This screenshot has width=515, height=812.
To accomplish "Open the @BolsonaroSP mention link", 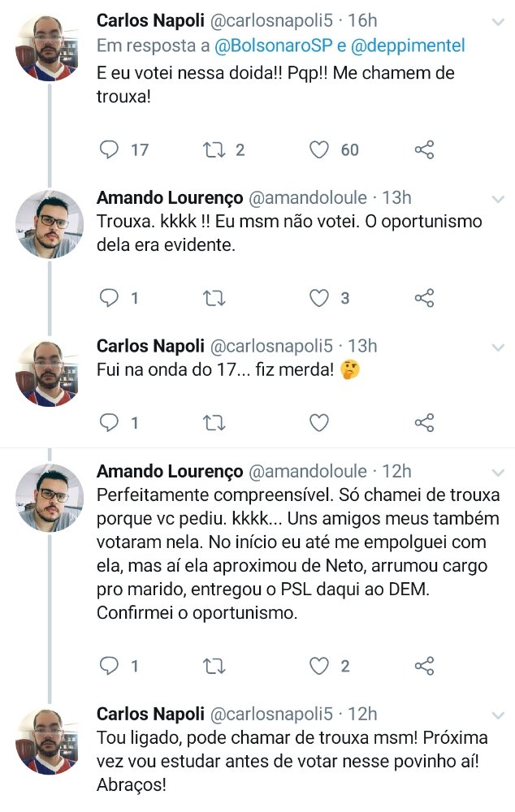I will (276, 46).
